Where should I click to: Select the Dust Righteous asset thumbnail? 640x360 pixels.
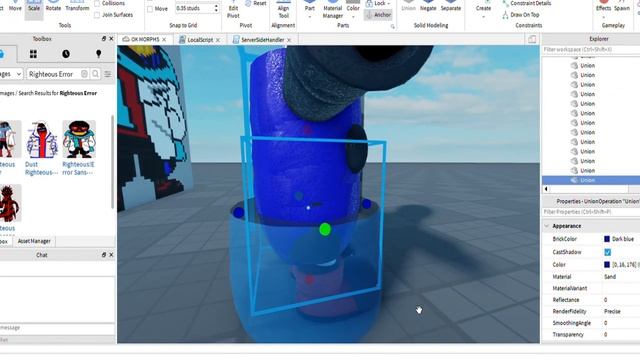click(x=42, y=139)
